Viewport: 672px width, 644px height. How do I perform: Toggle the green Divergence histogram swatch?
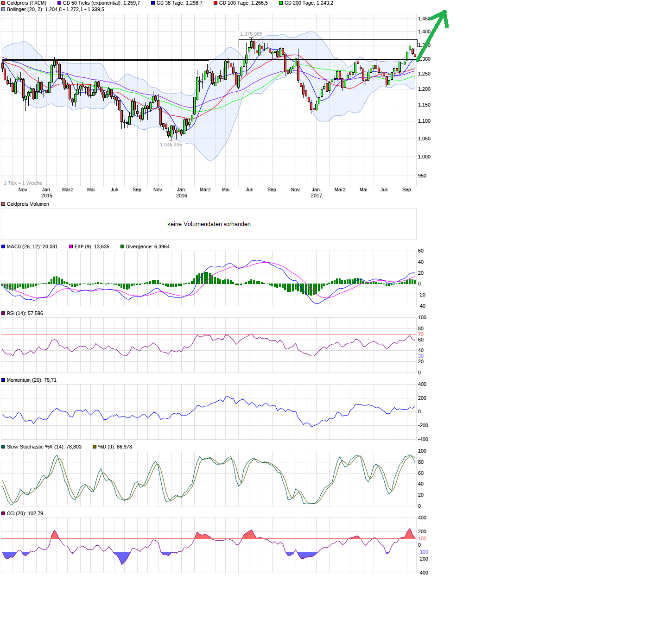point(122,246)
